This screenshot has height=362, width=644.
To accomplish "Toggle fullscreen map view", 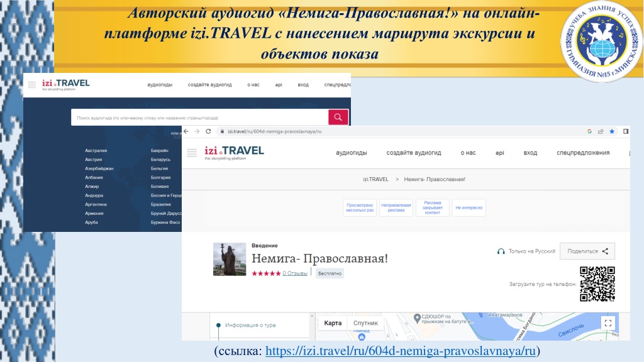I will [x=608, y=323].
